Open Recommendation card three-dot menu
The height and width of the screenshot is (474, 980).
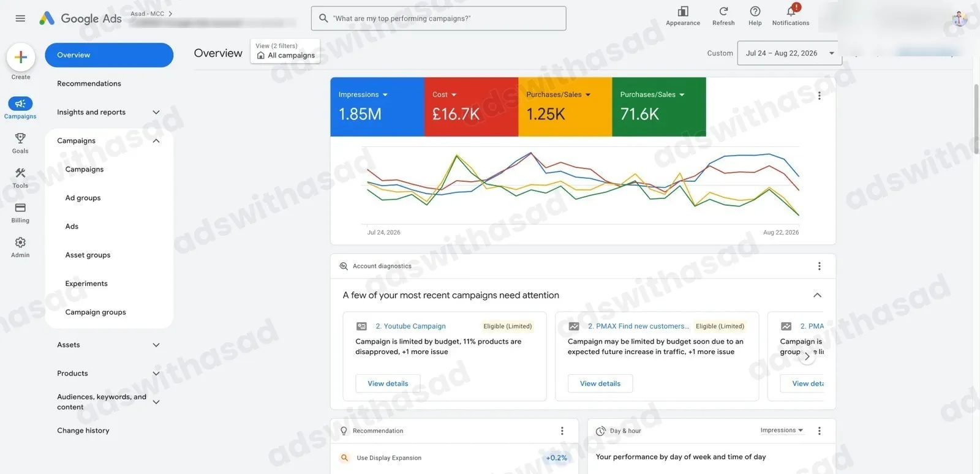point(562,431)
